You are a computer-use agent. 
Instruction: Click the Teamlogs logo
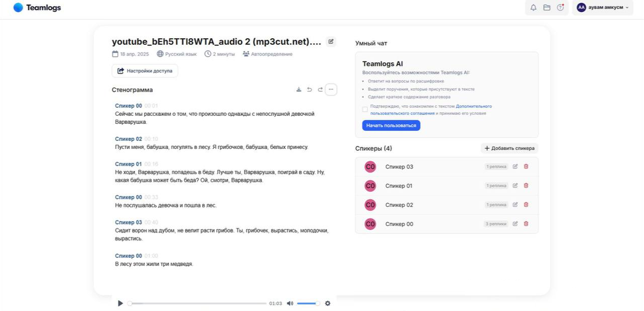pyautogui.click(x=37, y=8)
